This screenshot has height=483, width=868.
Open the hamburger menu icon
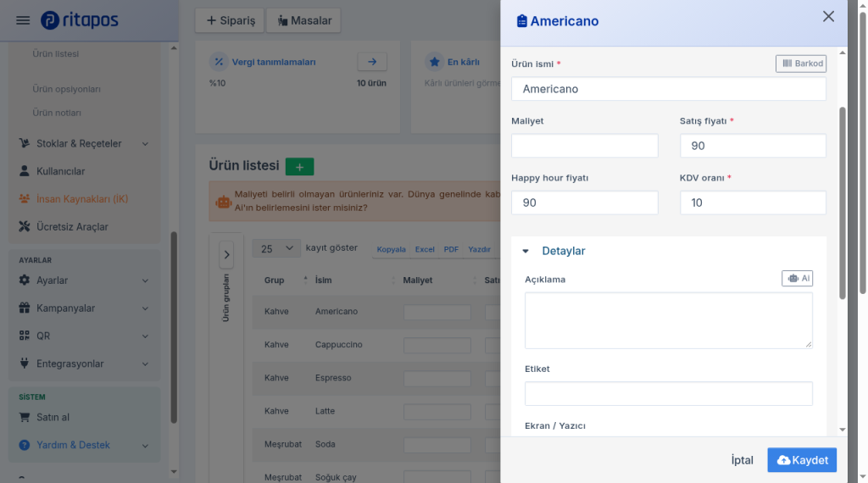(x=23, y=20)
